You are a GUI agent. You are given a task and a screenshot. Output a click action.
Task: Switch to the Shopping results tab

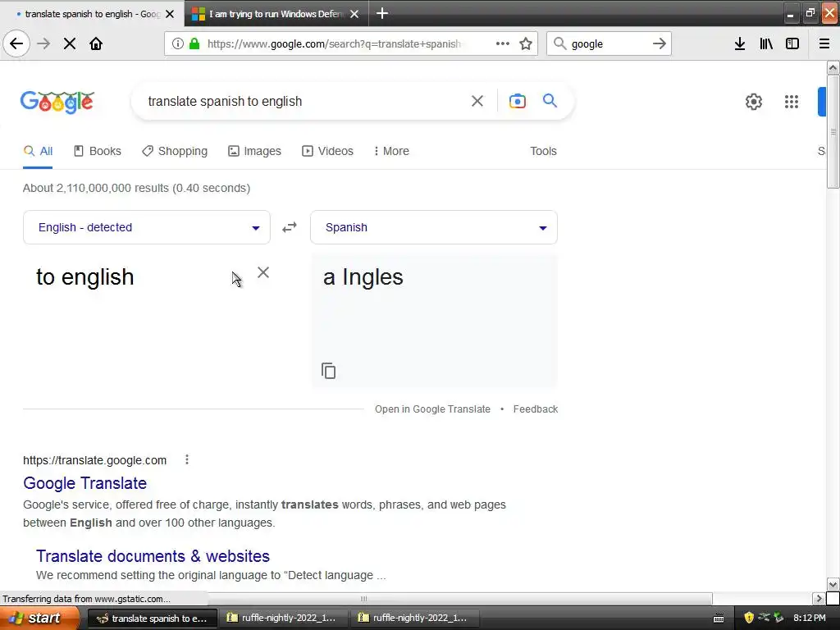pyautogui.click(x=175, y=151)
